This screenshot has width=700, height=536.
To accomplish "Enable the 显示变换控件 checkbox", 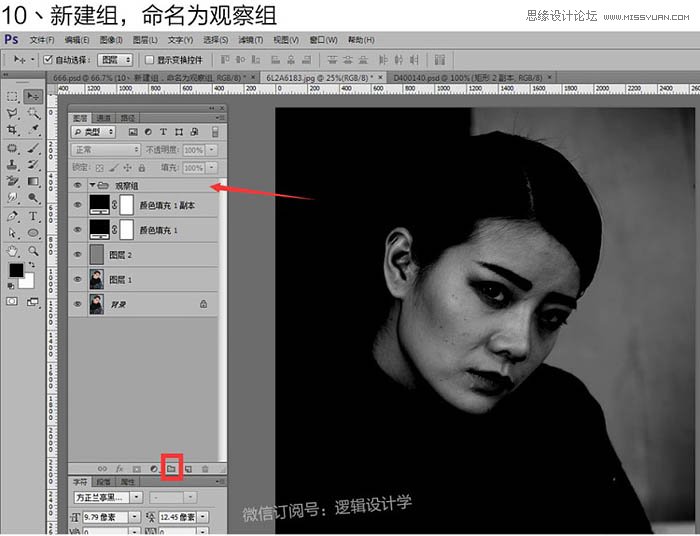I will 150,59.
